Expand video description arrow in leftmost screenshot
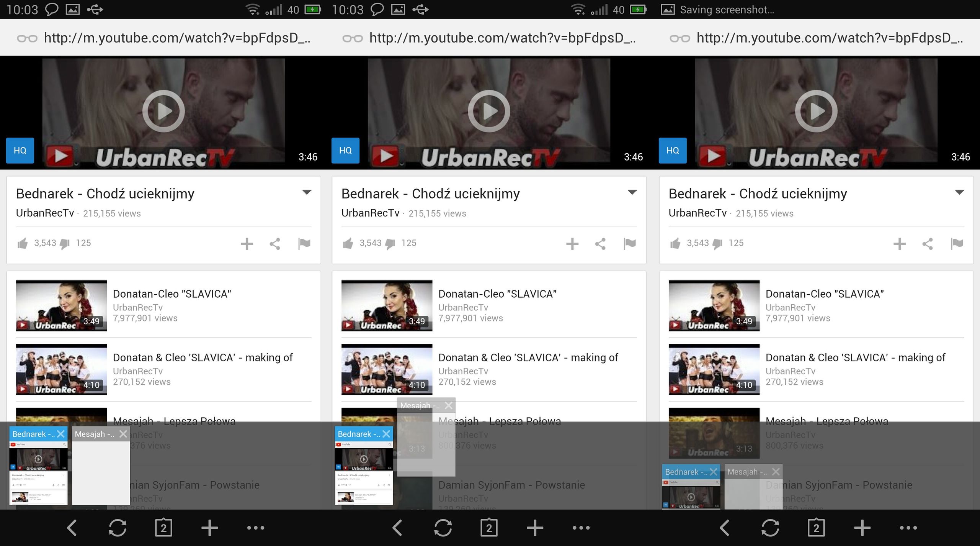This screenshot has width=980, height=546. [x=307, y=192]
